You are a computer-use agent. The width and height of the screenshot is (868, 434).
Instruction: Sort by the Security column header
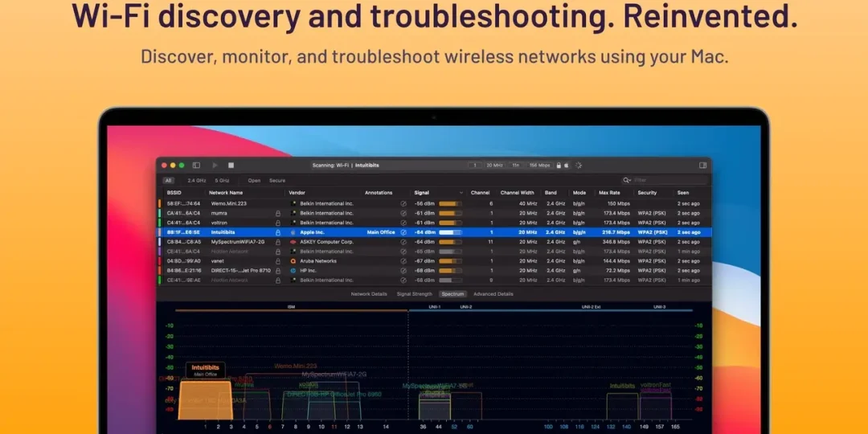(x=646, y=193)
